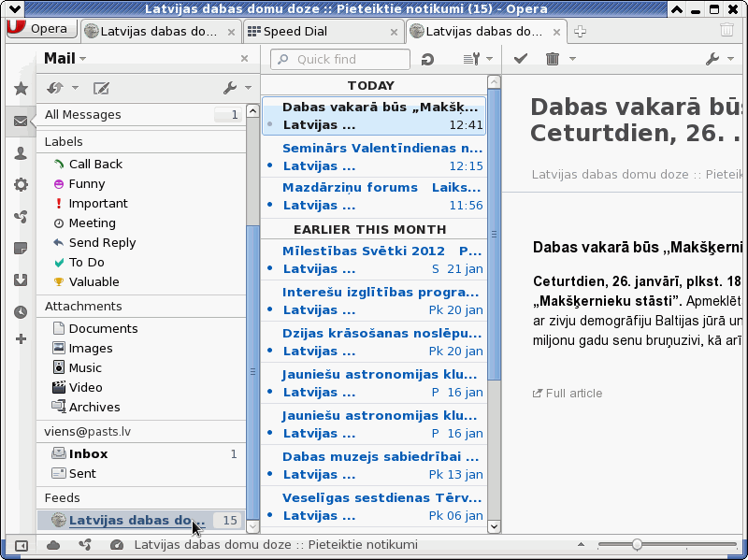Open closed tabs trash can
The width and height of the screenshot is (748, 560).
(726, 30)
